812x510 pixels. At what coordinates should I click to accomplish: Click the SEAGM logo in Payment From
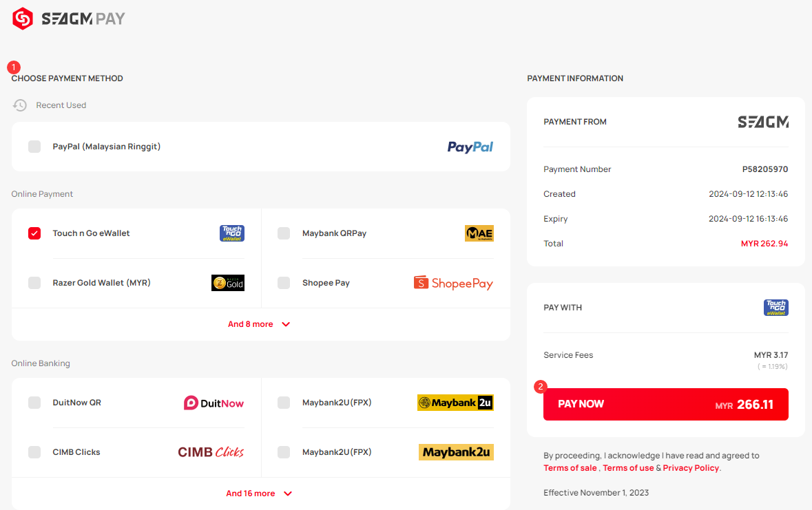763,123
